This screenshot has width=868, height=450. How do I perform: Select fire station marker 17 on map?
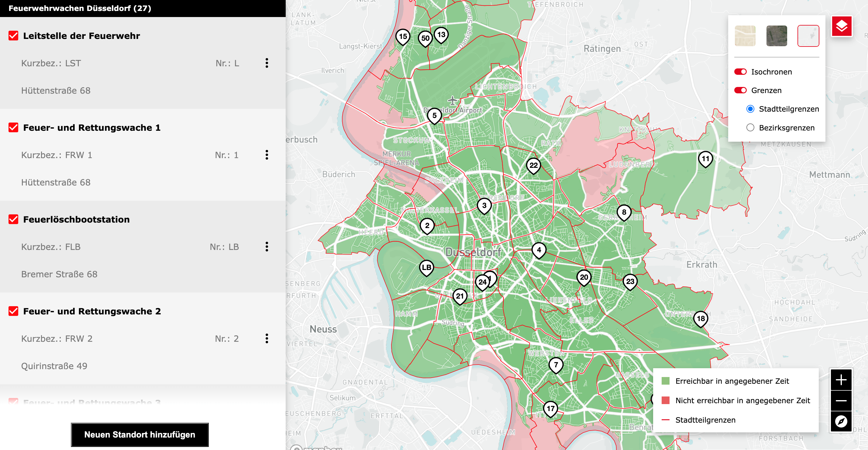(x=550, y=409)
